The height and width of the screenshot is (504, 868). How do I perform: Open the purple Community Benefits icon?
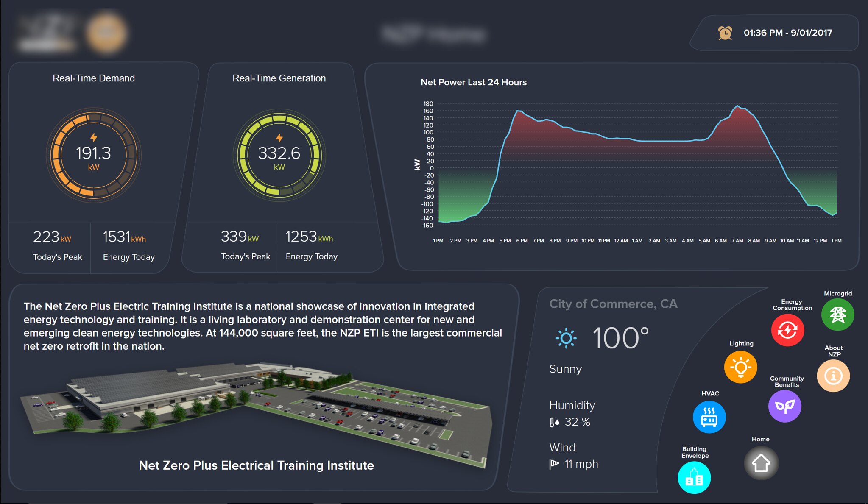click(x=784, y=406)
